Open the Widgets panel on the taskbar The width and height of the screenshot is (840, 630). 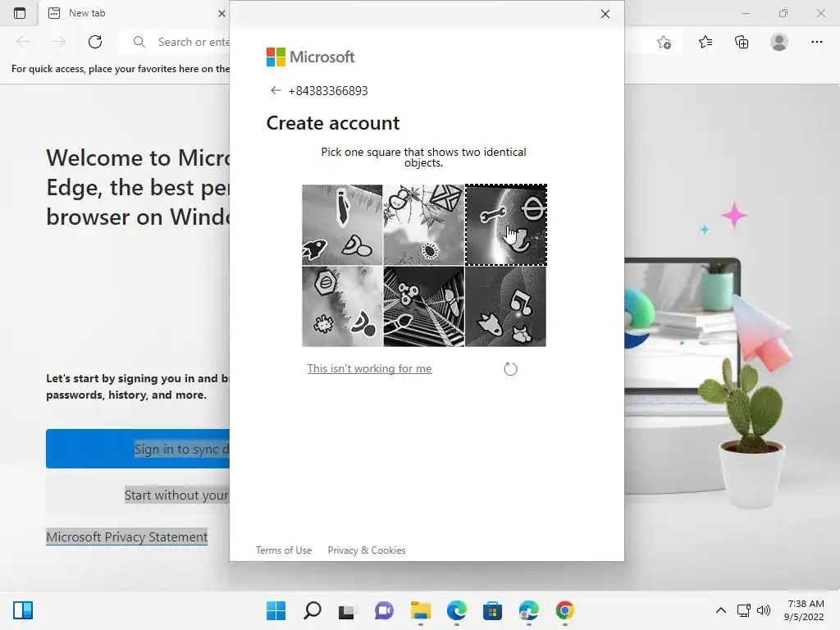tap(23, 610)
